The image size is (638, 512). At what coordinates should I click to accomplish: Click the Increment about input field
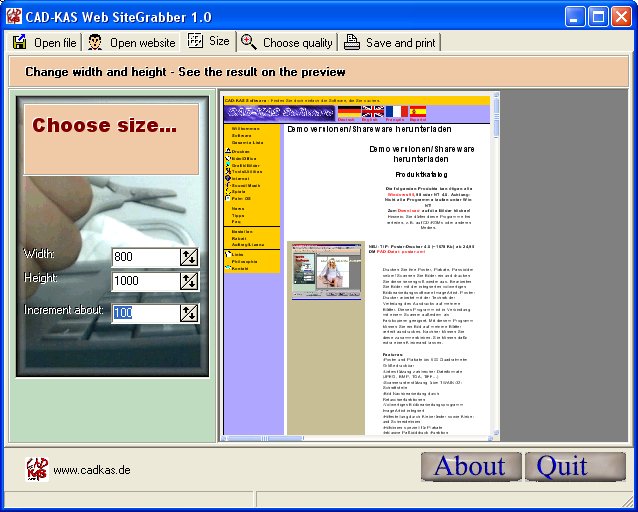(x=145, y=313)
